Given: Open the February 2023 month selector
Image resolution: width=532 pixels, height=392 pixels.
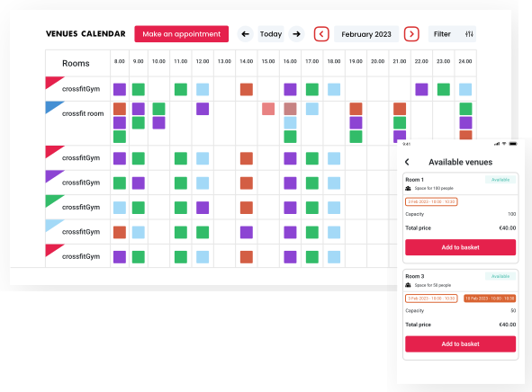Looking at the screenshot, I should (x=366, y=34).
